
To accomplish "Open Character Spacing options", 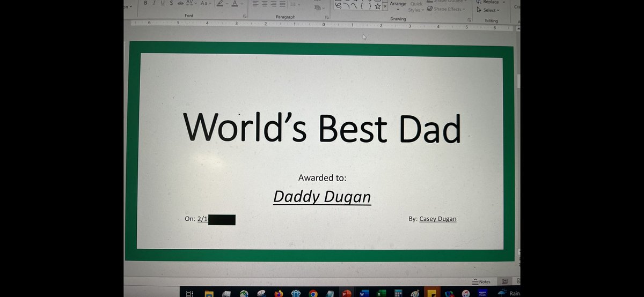I will click(x=192, y=3).
